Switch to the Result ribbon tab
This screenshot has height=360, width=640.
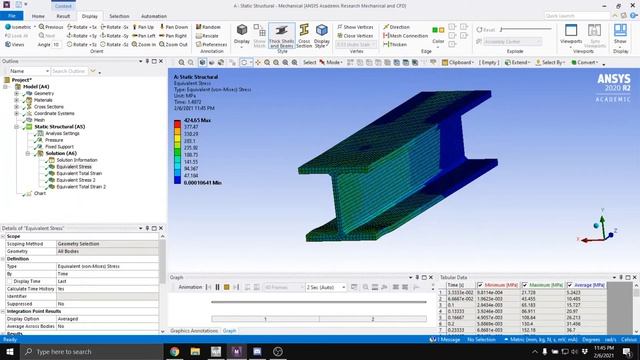click(x=63, y=16)
